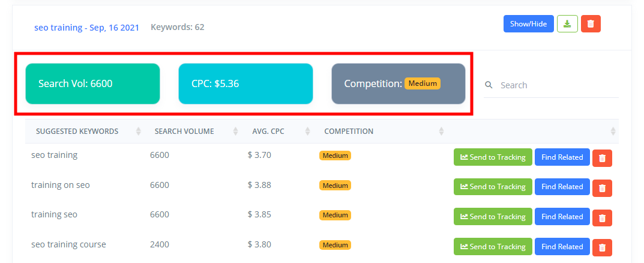Sort table by Avg. CPC
The image size is (644, 263).
308,131
